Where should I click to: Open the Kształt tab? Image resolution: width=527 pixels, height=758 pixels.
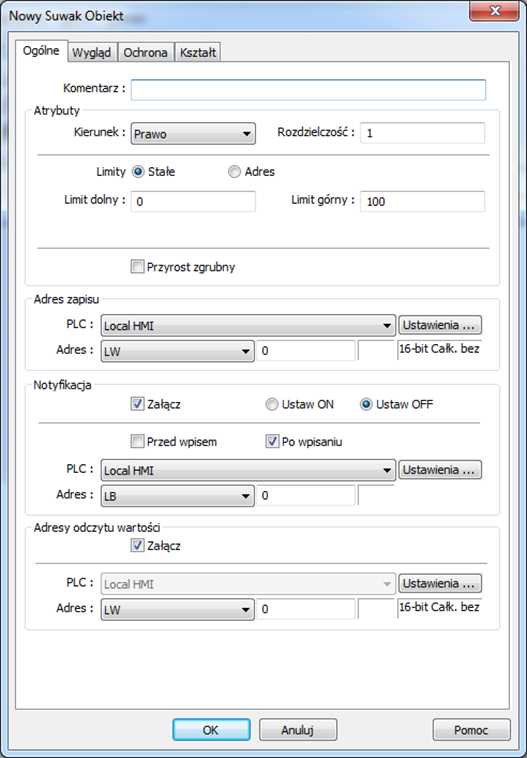198,53
